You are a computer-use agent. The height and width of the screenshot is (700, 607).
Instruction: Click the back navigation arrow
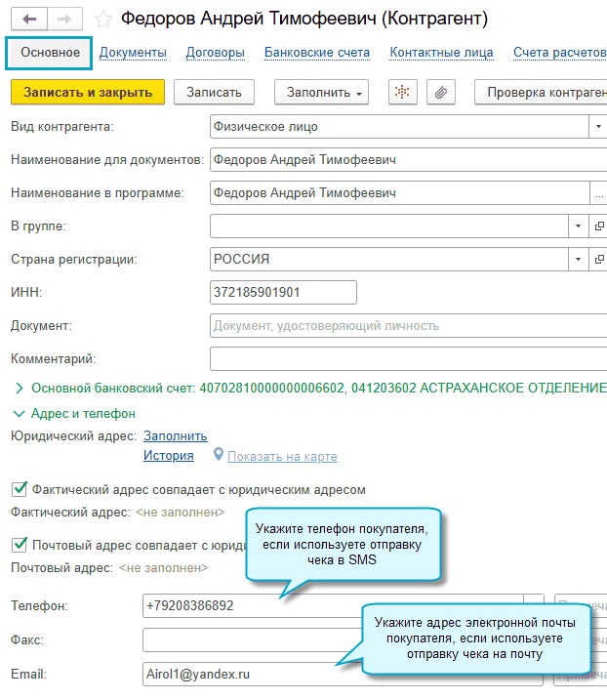click(29, 20)
